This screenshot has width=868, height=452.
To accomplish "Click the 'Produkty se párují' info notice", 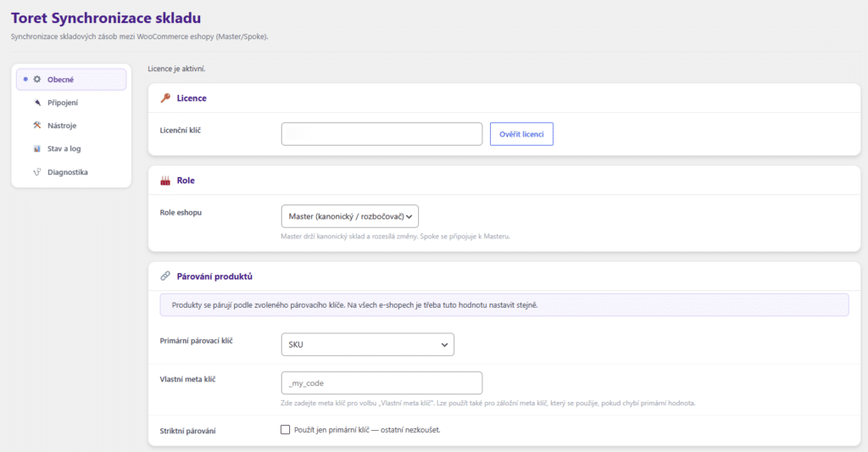I will pyautogui.click(x=504, y=305).
